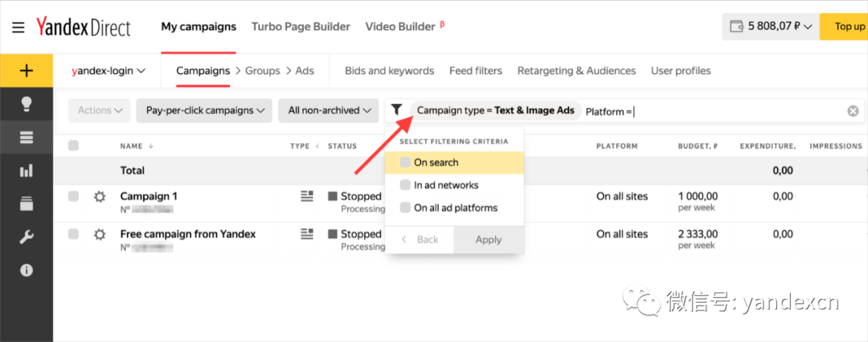Screen dimensions: 868x342
Task: Check the On all ad platforms option
Action: pyautogui.click(x=405, y=208)
